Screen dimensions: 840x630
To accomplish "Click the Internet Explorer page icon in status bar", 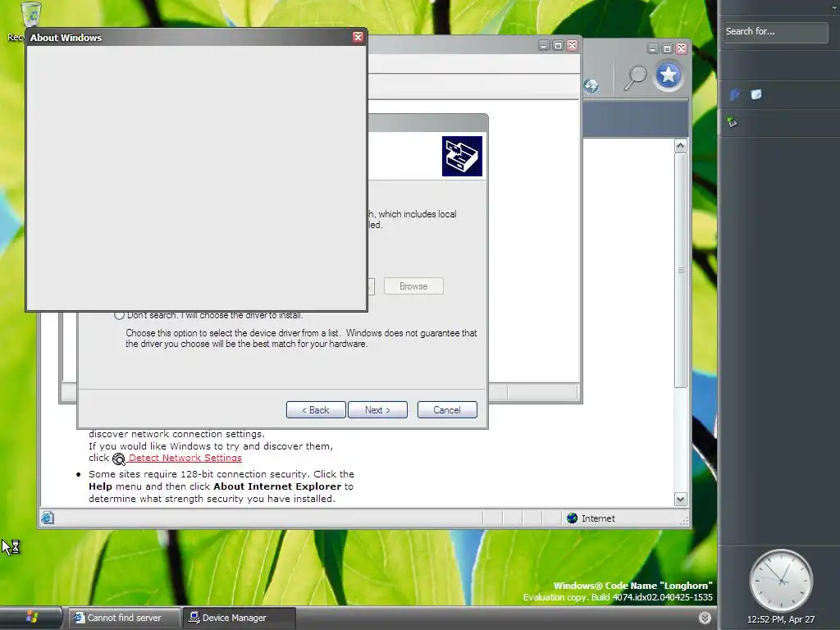I will 47,518.
